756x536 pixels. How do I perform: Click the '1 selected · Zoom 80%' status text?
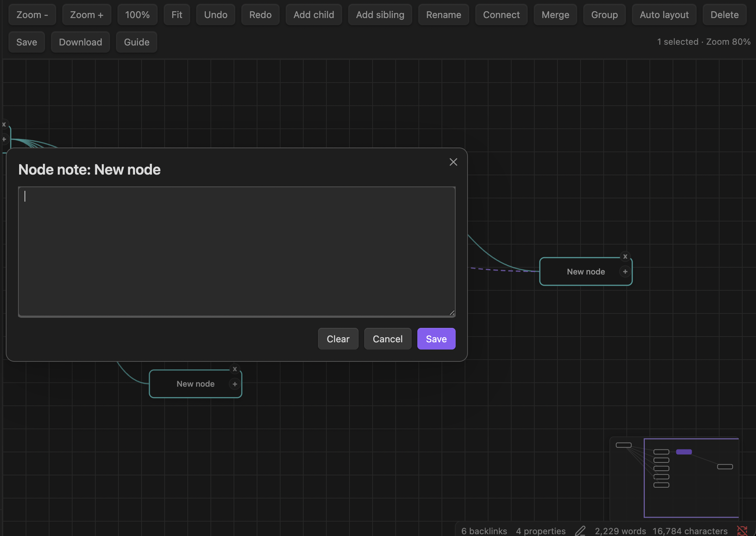click(x=704, y=42)
